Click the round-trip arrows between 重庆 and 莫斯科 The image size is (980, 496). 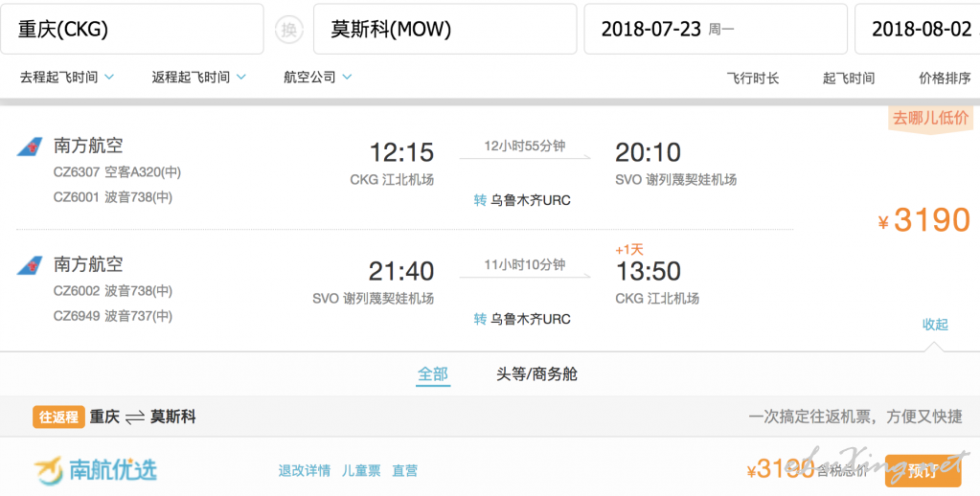click(135, 417)
